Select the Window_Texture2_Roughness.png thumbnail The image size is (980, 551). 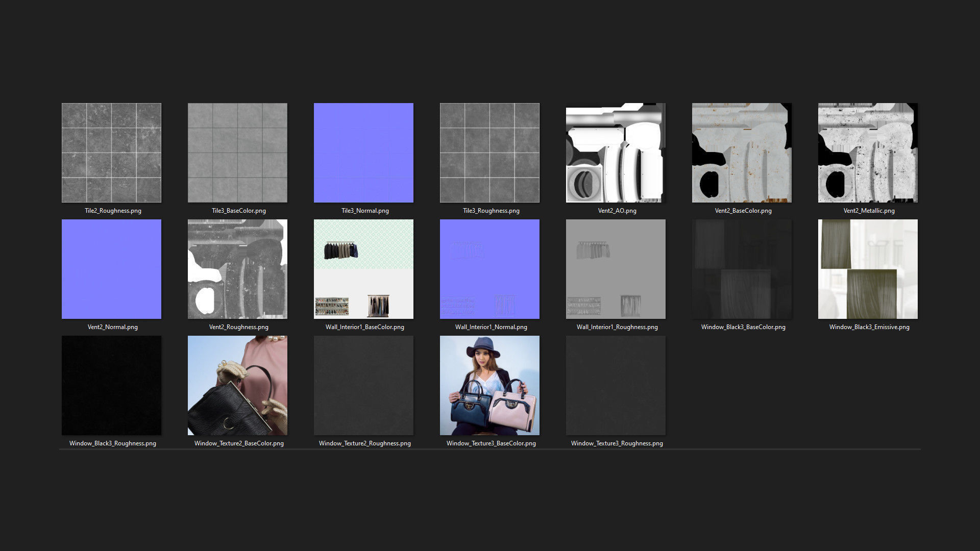point(363,385)
